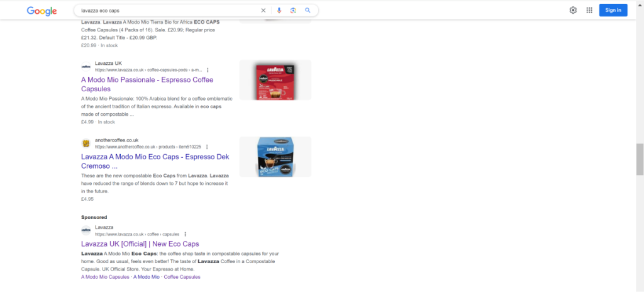Open Google Lens image search
644x292 pixels.
pyautogui.click(x=293, y=11)
